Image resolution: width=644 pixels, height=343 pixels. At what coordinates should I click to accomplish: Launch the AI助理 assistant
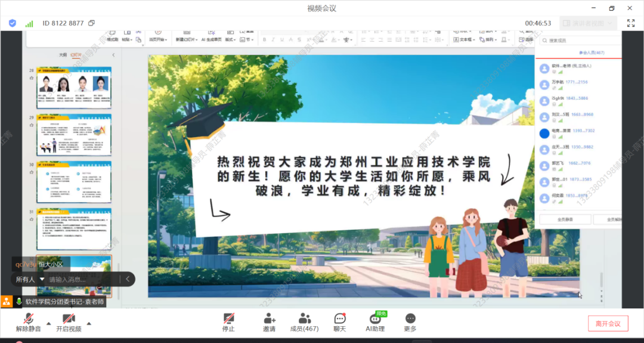pos(375,322)
